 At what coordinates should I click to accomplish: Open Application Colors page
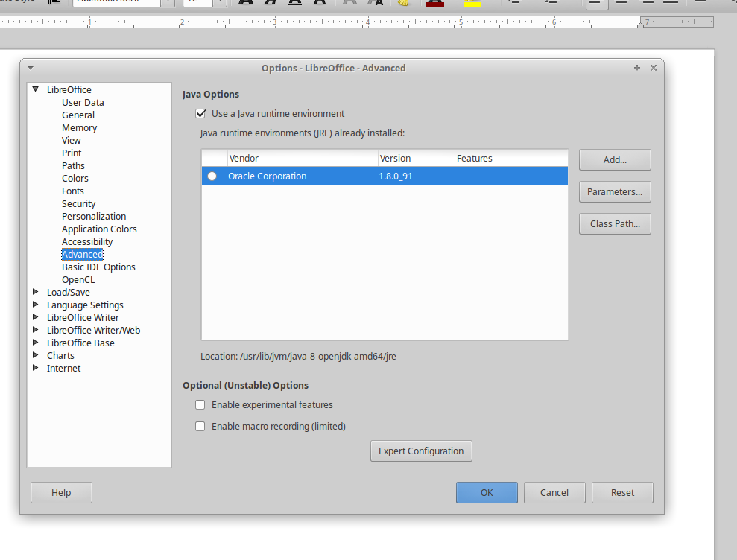click(99, 229)
